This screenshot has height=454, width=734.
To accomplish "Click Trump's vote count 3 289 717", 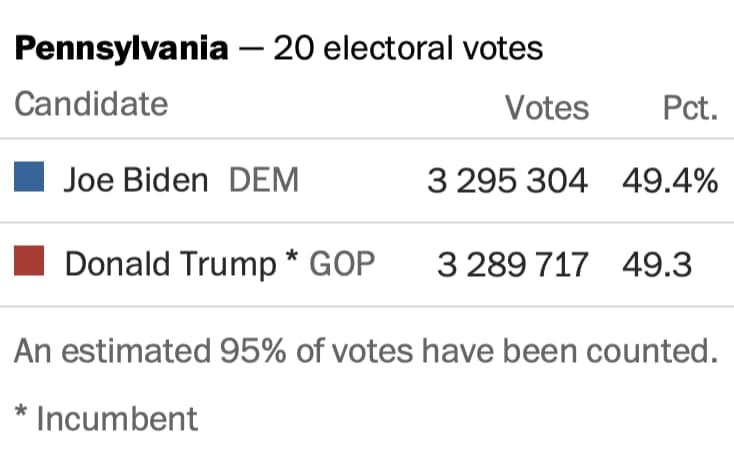I will tap(512, 265).
